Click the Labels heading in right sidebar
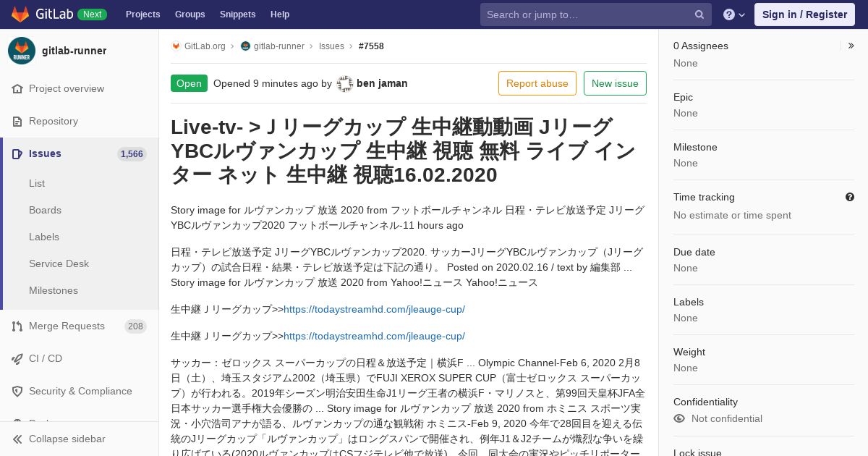Image resolution: width=868 pixels, height=456 pixels. click(x=689, y=302)
